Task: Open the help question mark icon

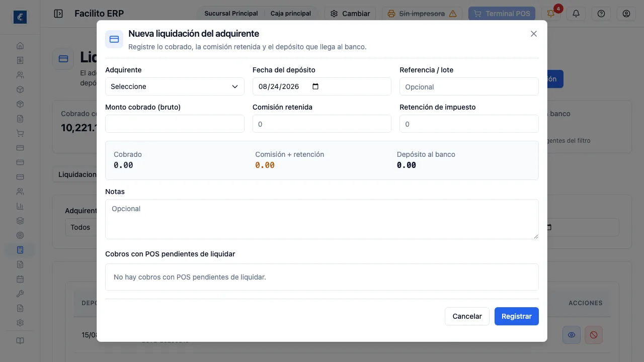Action: click(x=601, y=14)
